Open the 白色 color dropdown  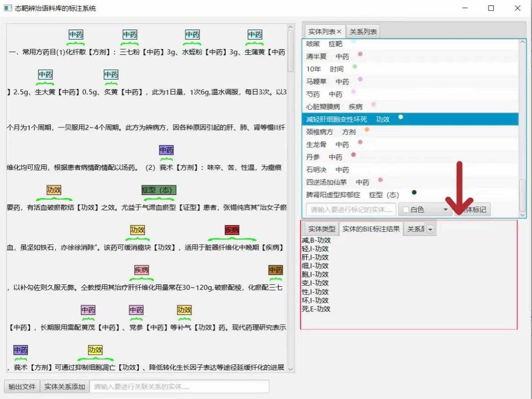[x=445, y=210]
